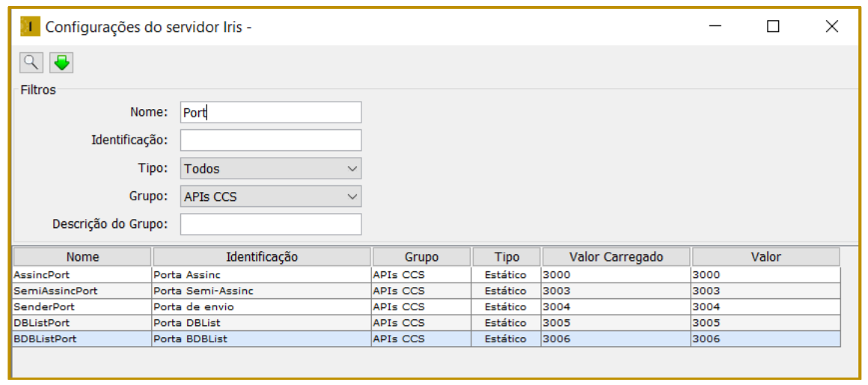Viewport: 868px width, 385px height.
Task: Open the Tipo dropdown showing Todos
Action: point(270,169)
